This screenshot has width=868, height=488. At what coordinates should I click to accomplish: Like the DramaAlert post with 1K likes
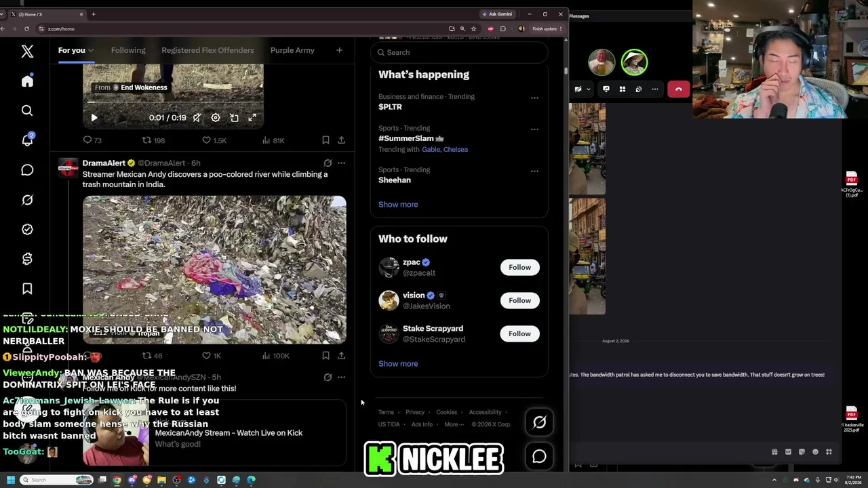coord(212,355)
